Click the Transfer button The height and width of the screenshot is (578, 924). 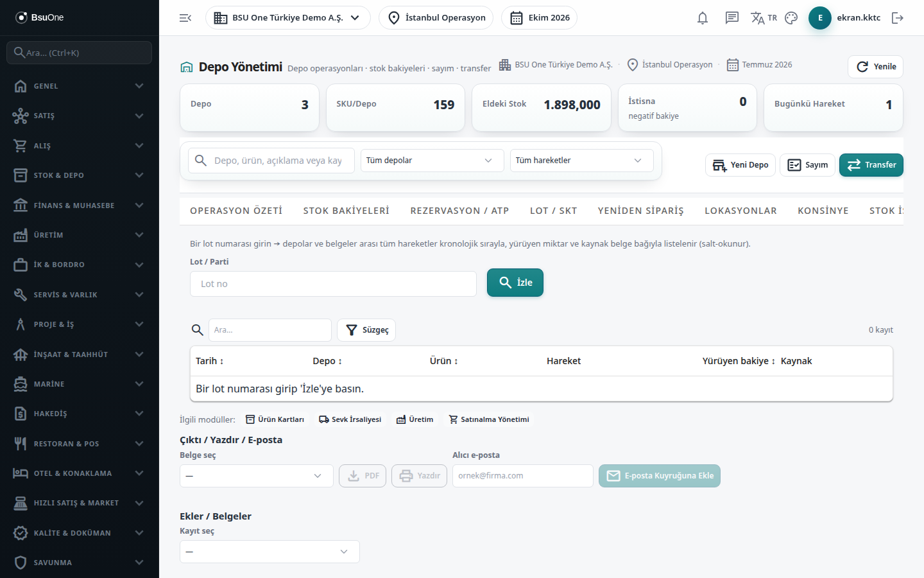pyautogui.click(x=871, y=165)
